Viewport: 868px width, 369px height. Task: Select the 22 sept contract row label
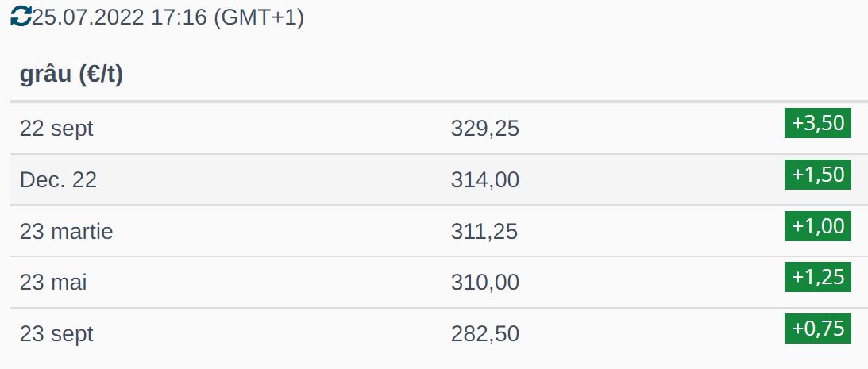point(56,128)
